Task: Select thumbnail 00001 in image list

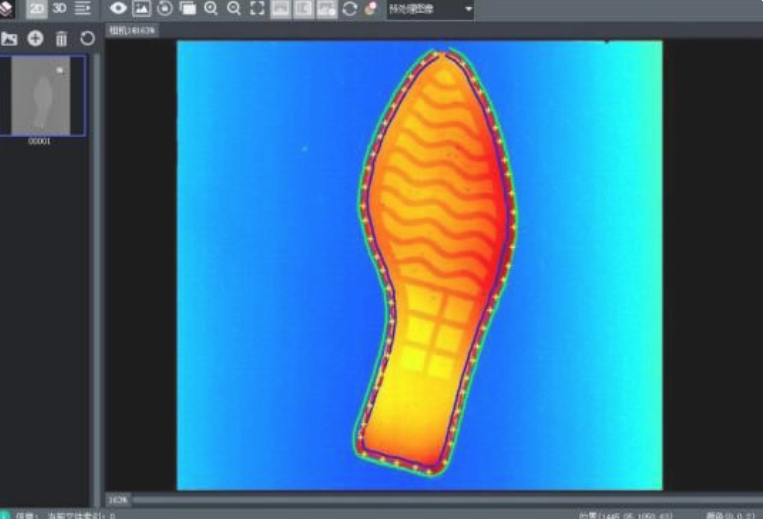Action: pos(43,95)
